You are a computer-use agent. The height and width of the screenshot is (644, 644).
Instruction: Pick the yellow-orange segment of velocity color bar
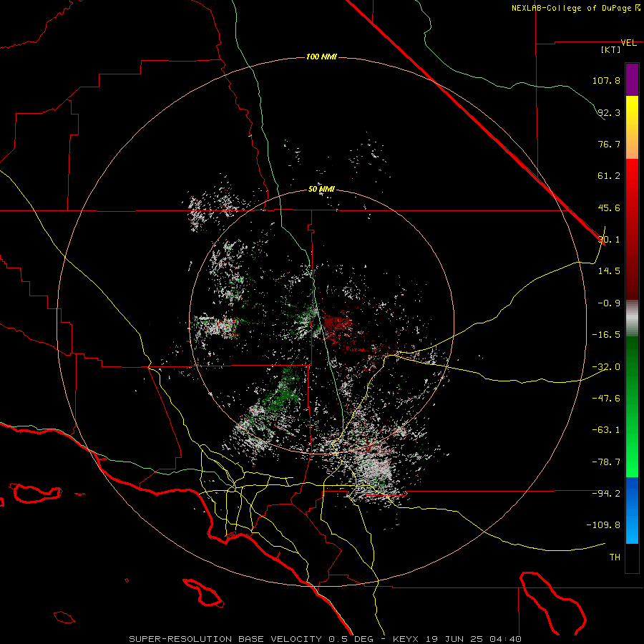coord(632,127)
